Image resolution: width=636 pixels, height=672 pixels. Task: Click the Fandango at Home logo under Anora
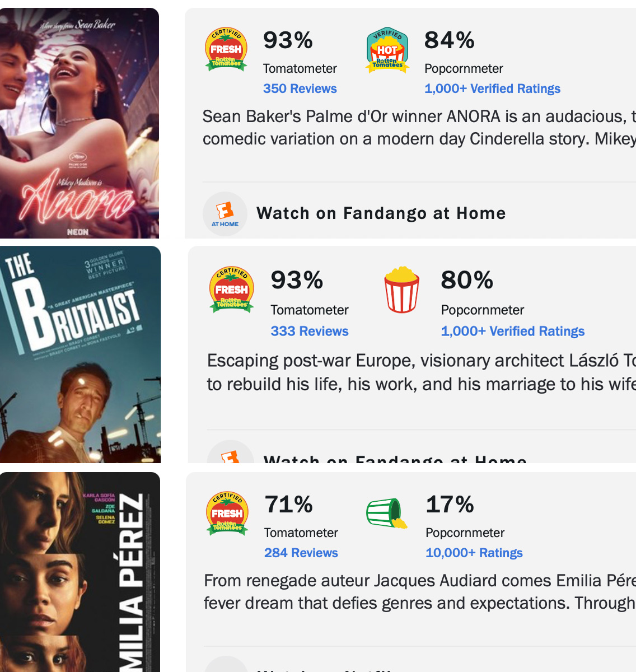pos(225,213)
